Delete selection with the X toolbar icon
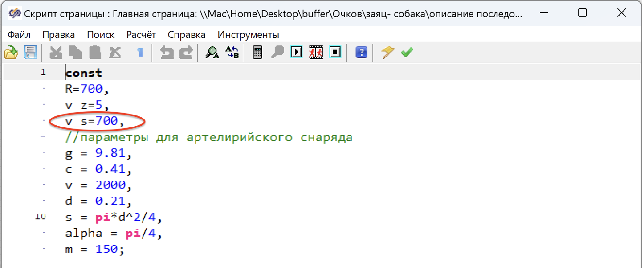 pos(115,53)
